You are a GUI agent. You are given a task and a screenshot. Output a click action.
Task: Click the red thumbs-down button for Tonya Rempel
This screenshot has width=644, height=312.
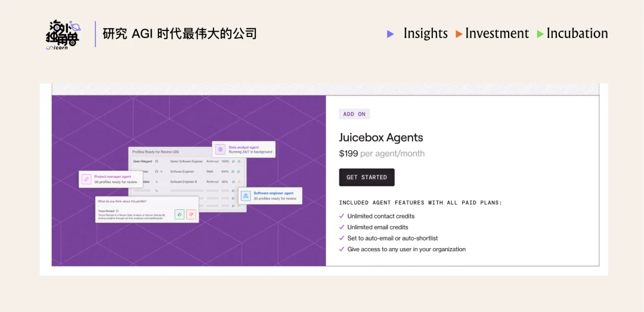[191, 214]
